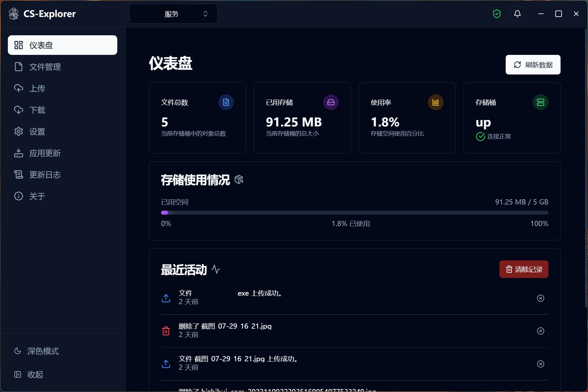Click the 清除记录 button
The height and width of the screenshot is (392, 588).
[524, 269]
